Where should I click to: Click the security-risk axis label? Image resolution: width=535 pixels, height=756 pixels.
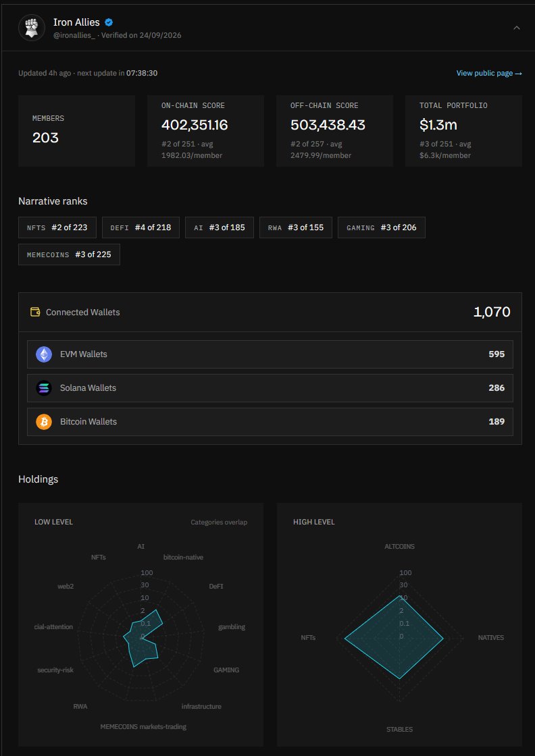55,670
